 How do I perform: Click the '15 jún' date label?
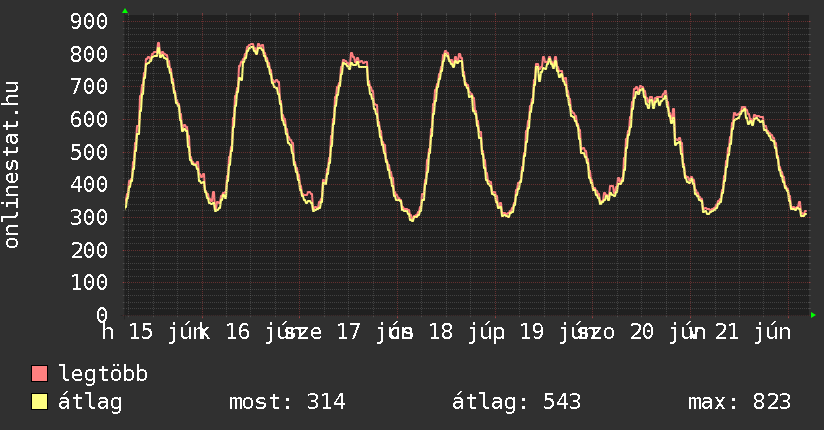pyautogui.click(x=166, y=332)
